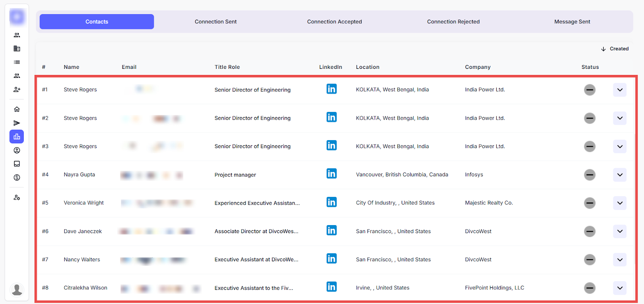This screenshot has width=644, height=304.
Task: Open the dollar billing icon in sidebar
Action: pyautogui.click(x=17, y=178)
